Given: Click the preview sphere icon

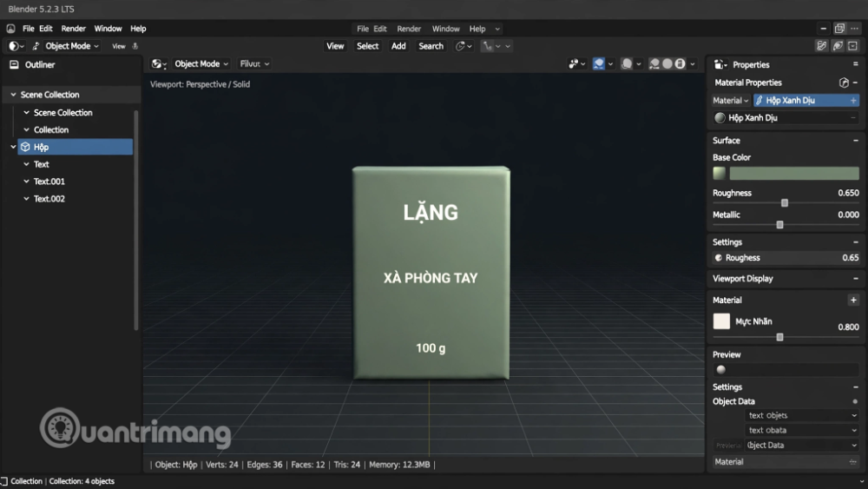Looking at the screenshot, I should [720, 369].
